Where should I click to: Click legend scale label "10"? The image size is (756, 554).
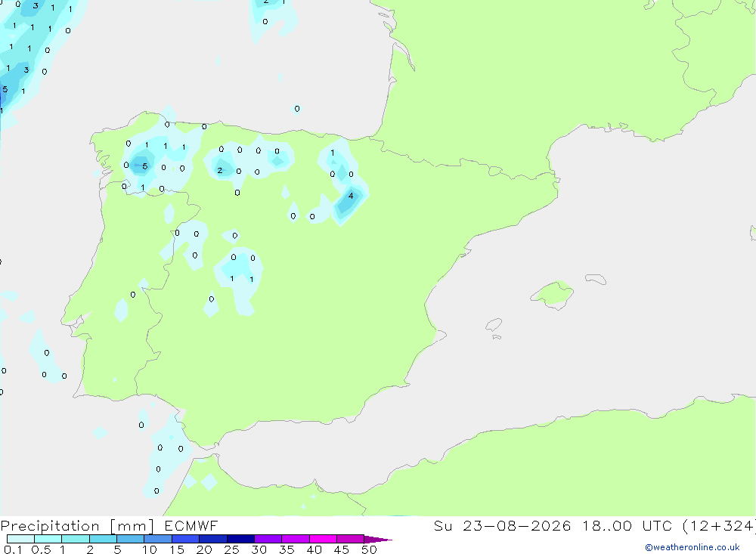(150, 549)
